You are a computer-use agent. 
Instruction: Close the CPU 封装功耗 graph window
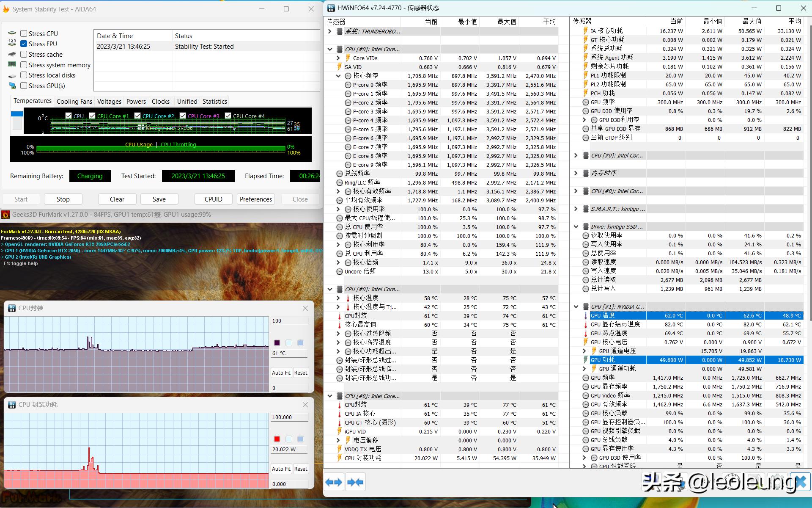point(305,405)
